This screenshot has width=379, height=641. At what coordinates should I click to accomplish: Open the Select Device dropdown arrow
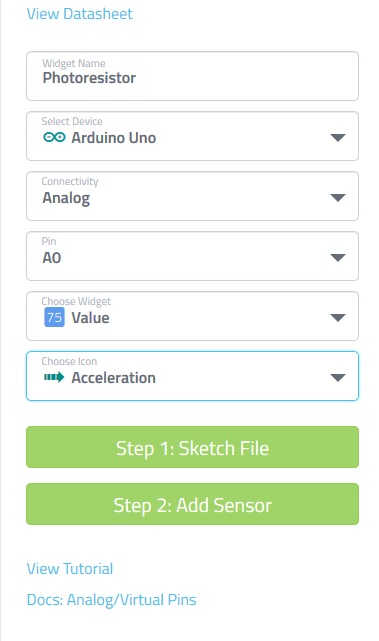(338, 138)
